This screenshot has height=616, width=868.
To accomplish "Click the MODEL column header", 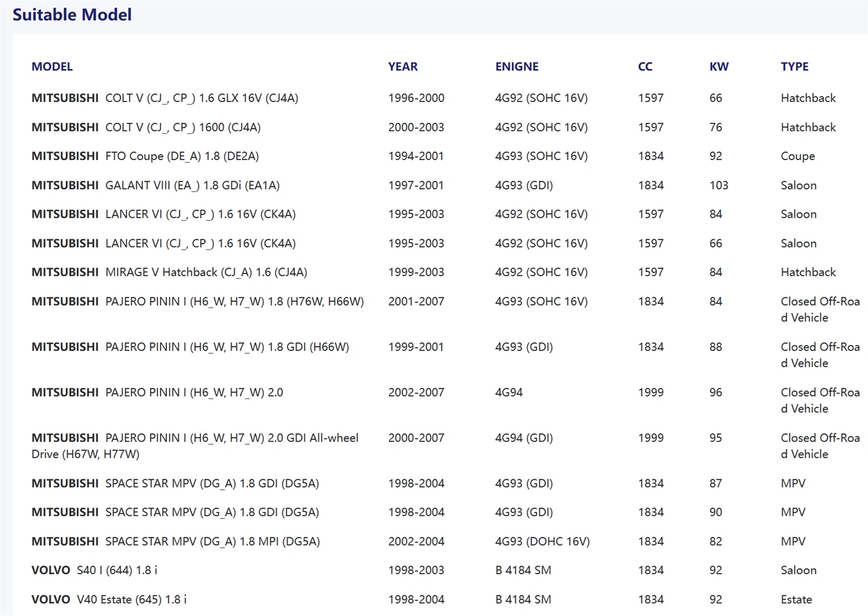I will 52,67.
